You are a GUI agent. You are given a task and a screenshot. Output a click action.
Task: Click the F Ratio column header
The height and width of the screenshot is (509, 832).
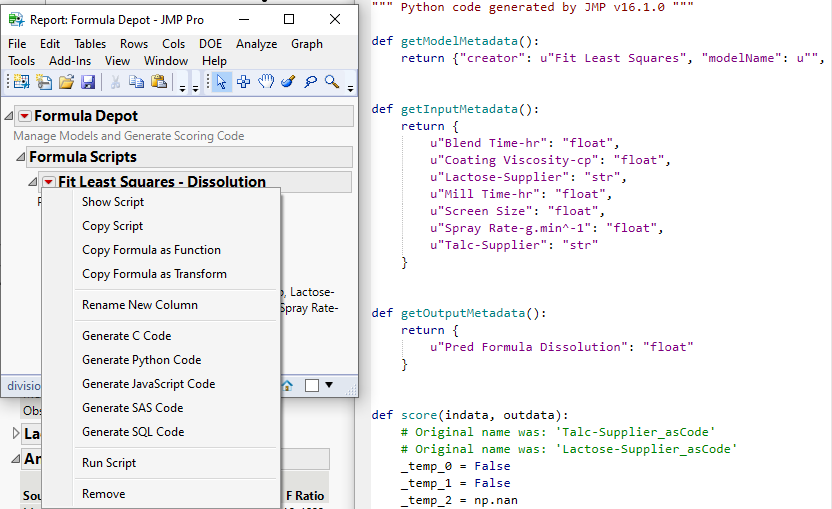pos(305,495)
